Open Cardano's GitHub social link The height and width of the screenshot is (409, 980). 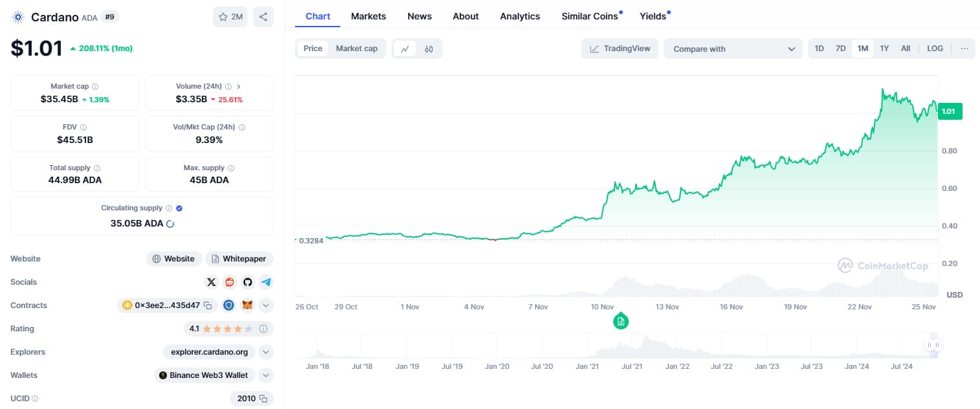click(x=247, y=282)
